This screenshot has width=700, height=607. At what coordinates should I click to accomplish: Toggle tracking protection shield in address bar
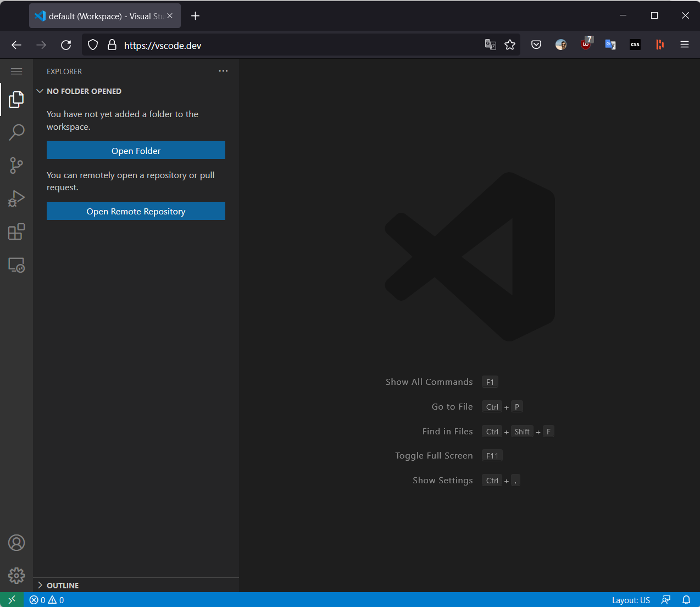coord(92,45)
